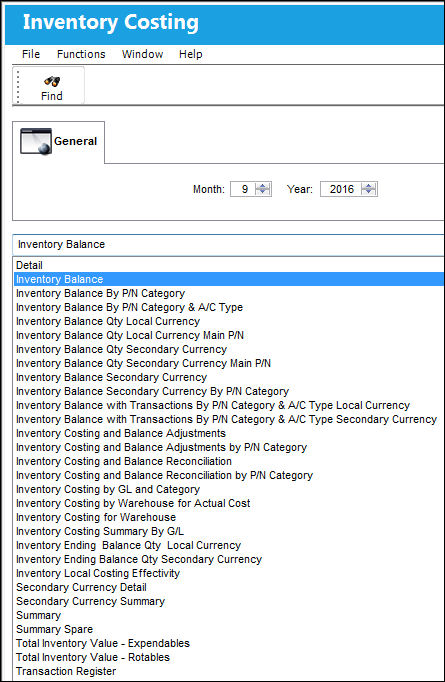
Task: Choose Balance with Transactions A/C Type Local Currency
Action: pos(229,405)
